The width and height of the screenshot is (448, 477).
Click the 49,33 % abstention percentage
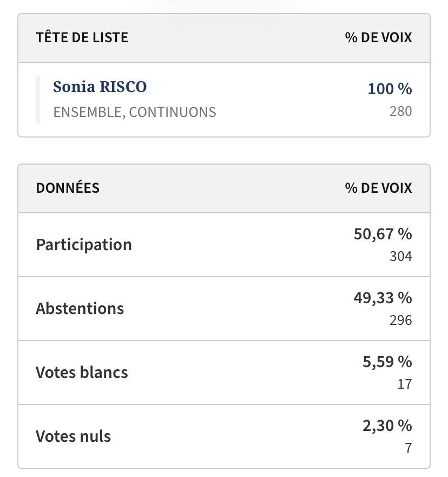tap(383, 298)
